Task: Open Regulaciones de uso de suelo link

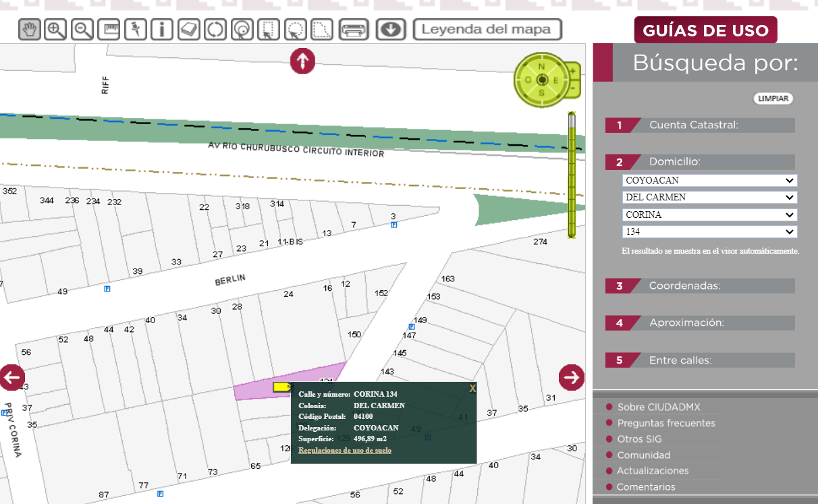Action: click(345, 450)
